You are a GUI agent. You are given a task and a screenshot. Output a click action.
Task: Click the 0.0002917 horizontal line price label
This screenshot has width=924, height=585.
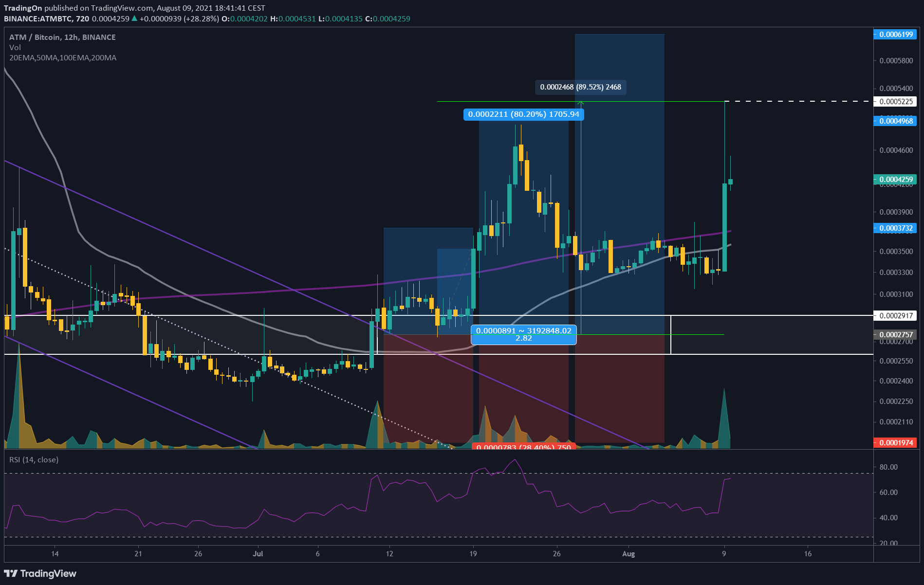(x=895, y=316)
